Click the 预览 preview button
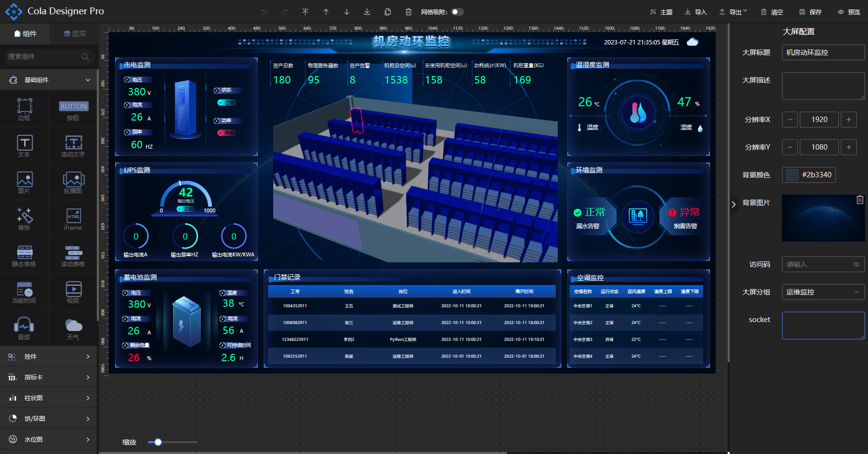868x454 pixels. coord(849,12)
